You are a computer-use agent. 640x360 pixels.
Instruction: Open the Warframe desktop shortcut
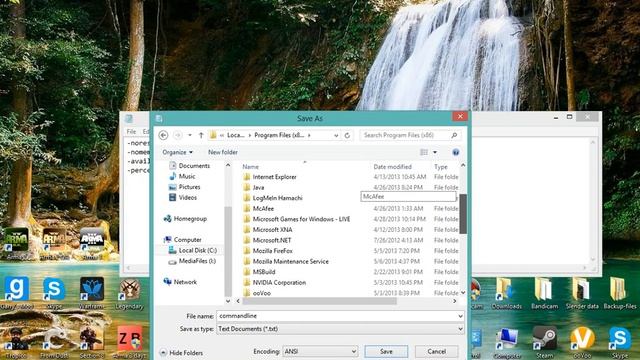(x=91, y=292)
